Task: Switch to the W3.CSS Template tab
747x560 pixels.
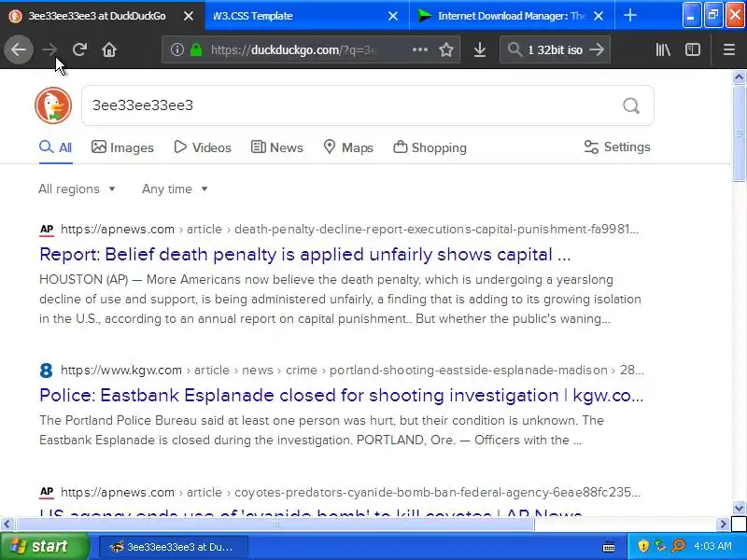Action: pyautogui.click(x=307, y=16)
